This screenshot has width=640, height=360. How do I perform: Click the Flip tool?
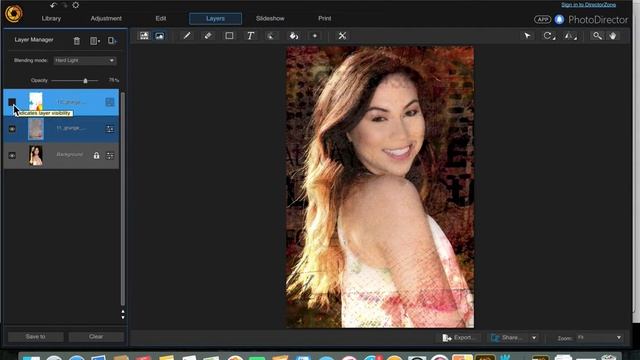tap(570, 36)
